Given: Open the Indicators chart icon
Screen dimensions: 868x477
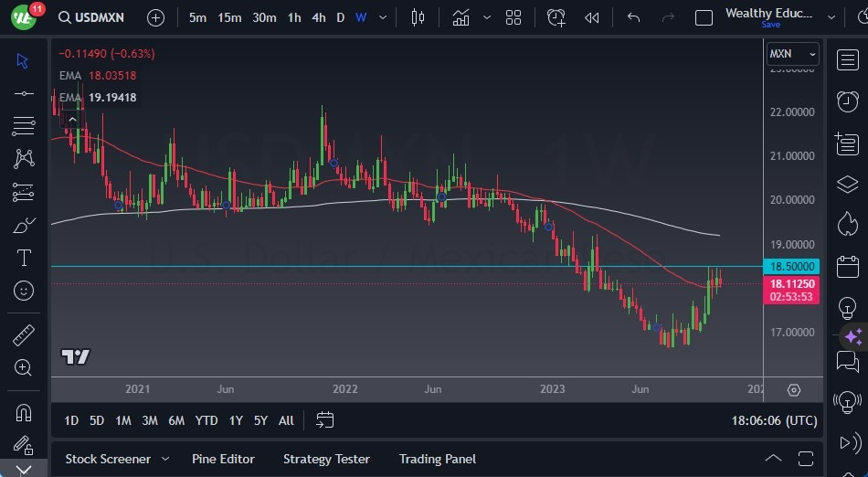Looking at the screenshot, I should (x=460, y=17).
